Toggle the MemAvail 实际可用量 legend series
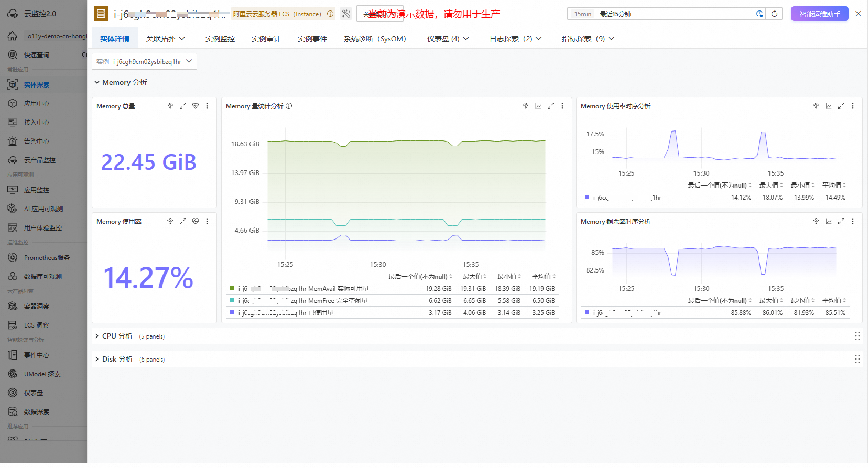 [303, 289]
